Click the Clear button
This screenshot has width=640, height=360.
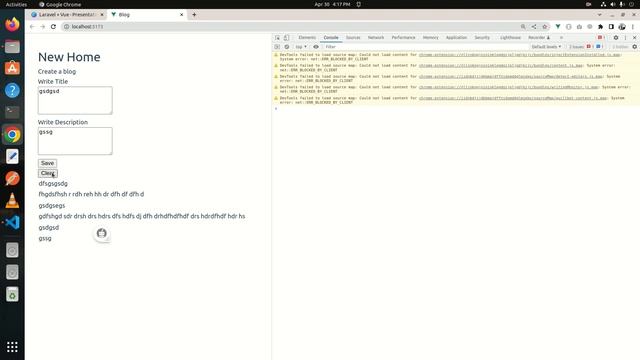[x=48, y=173]
